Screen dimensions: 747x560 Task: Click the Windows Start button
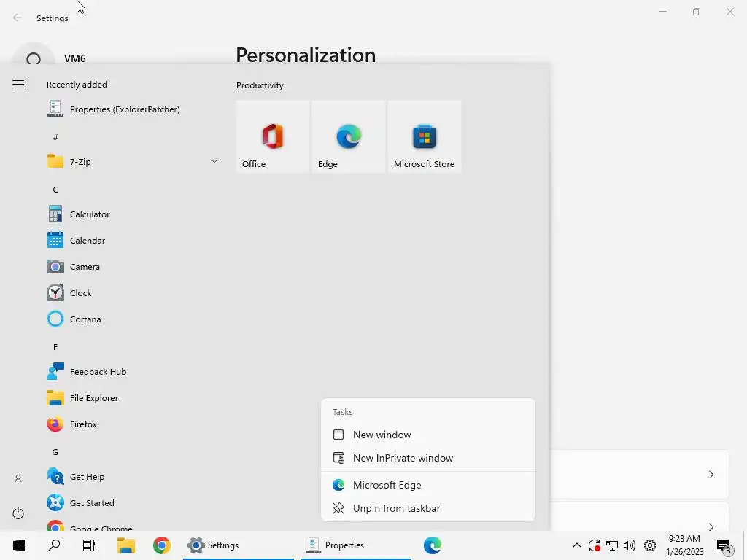pos(18,545)
